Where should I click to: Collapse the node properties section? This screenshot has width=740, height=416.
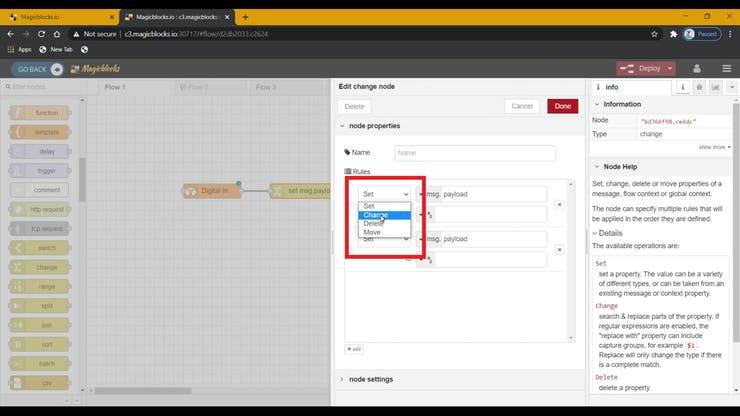click(375, 126)
